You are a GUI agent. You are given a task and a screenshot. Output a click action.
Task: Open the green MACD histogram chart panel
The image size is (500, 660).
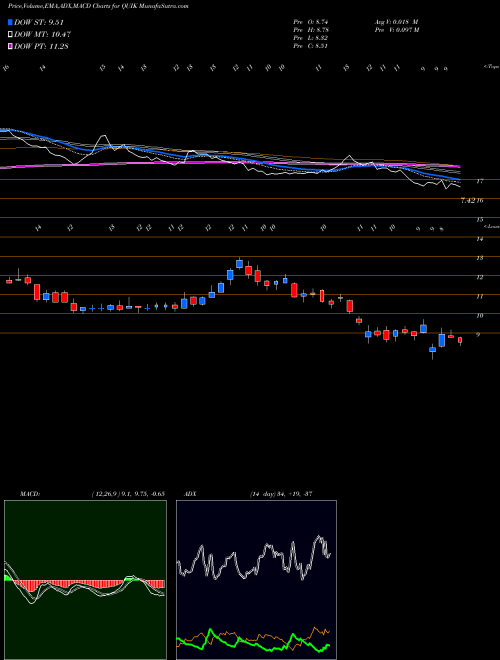click(85, 580)
